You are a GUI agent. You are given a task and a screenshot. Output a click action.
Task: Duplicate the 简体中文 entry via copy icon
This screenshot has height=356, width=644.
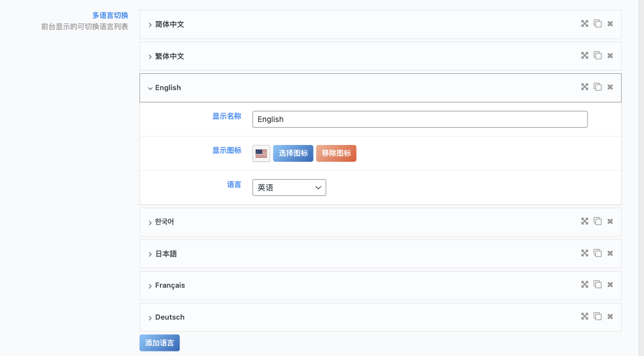pos(597,24)
